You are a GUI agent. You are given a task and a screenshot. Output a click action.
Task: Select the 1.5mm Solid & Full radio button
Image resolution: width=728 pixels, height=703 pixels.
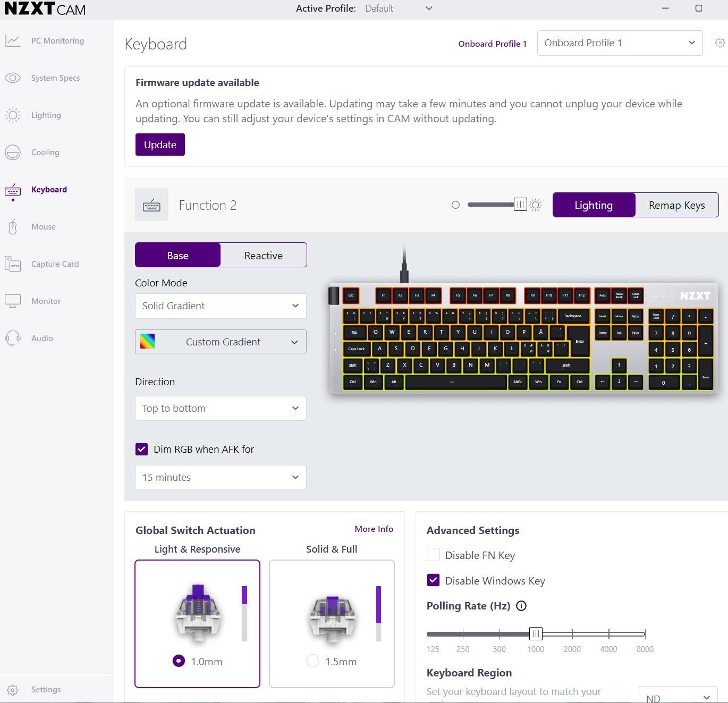click(313, 661)
